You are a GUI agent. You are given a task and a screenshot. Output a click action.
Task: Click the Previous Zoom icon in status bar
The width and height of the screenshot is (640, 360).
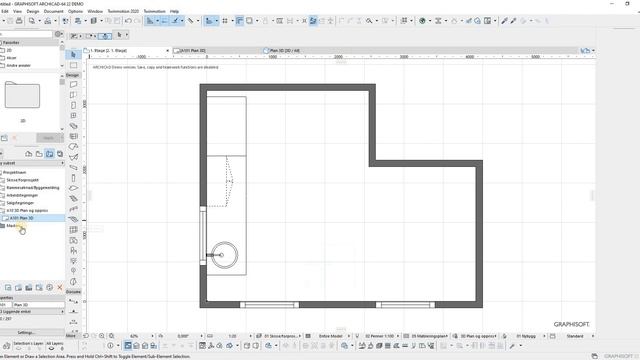point(86,336)
